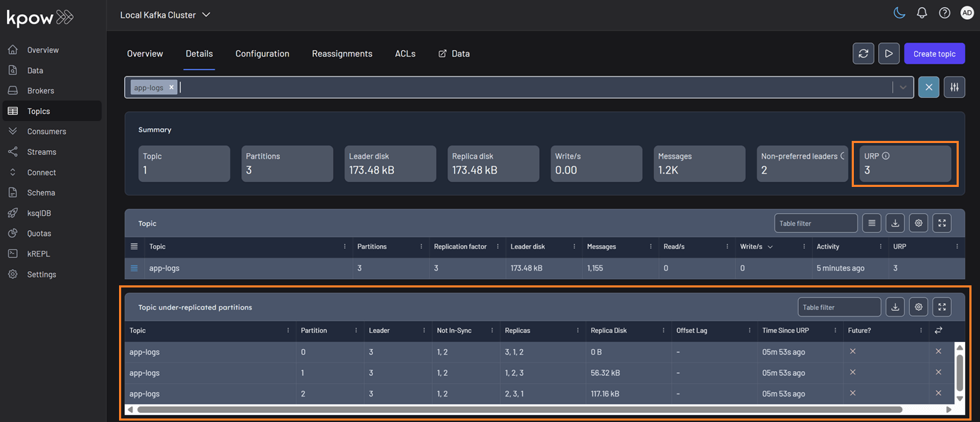980x422 pixels.
Task: Open Topic table gear settings
Action: pos(919,223)
